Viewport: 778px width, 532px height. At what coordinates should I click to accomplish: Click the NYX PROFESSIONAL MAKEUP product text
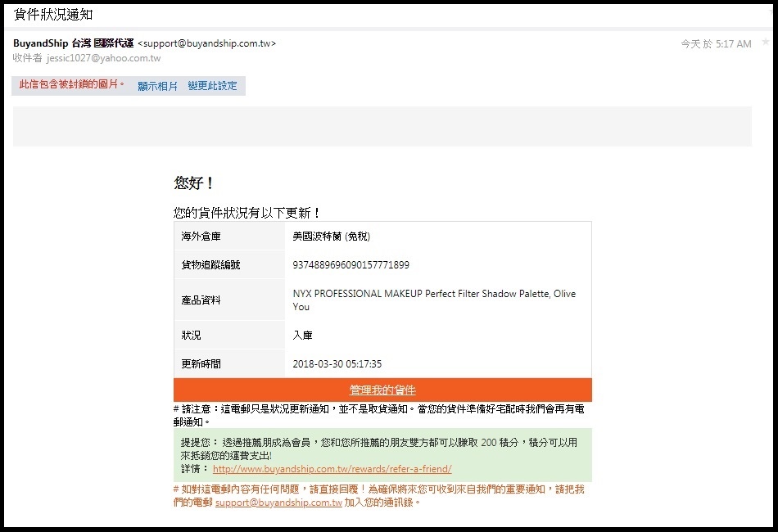pos(434,300)
